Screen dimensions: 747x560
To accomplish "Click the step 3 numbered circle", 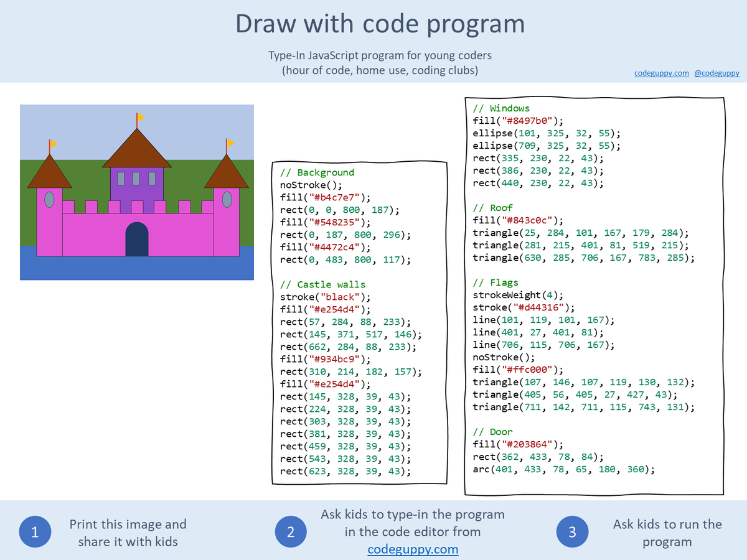I will 572,532.
